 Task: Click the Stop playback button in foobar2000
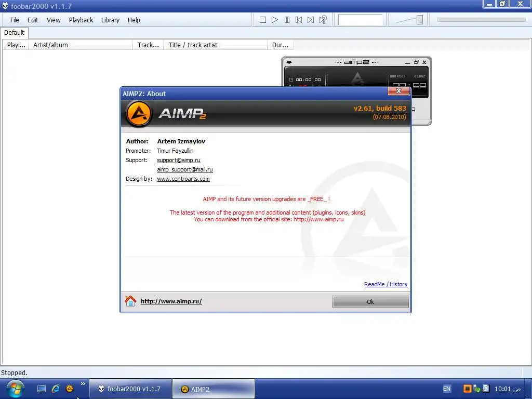pyautogui.click(x=262, y=20)
